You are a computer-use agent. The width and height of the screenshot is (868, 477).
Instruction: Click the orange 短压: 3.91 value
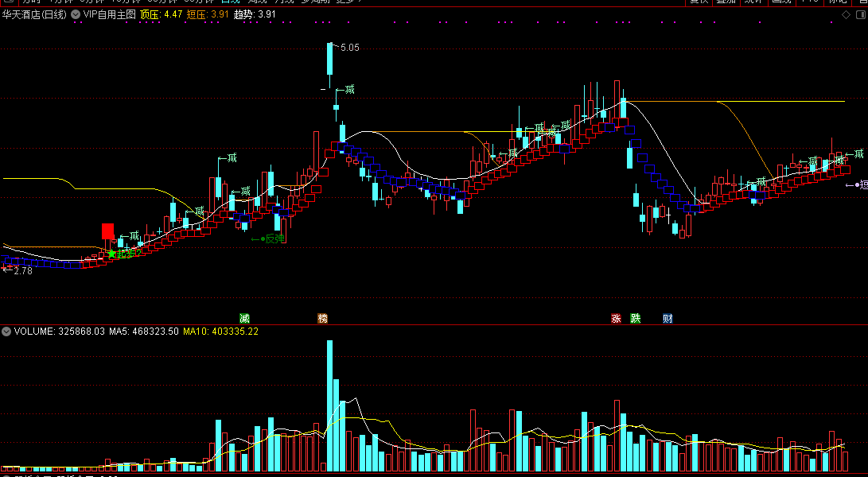208,15
